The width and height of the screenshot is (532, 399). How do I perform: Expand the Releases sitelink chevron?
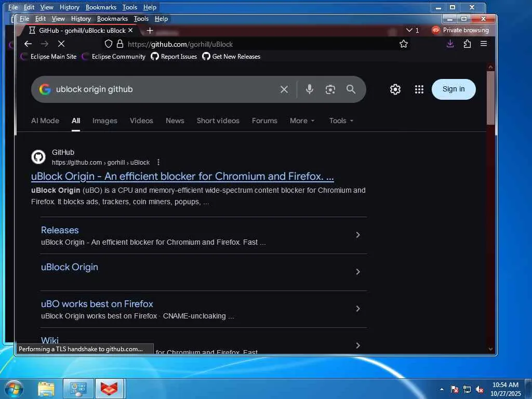coord(357,235)
